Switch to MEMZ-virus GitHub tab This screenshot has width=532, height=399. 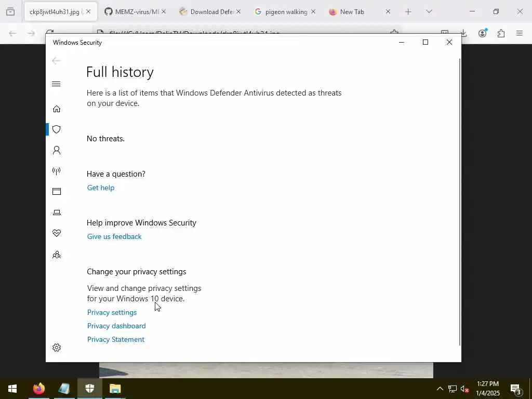point(131,12)
